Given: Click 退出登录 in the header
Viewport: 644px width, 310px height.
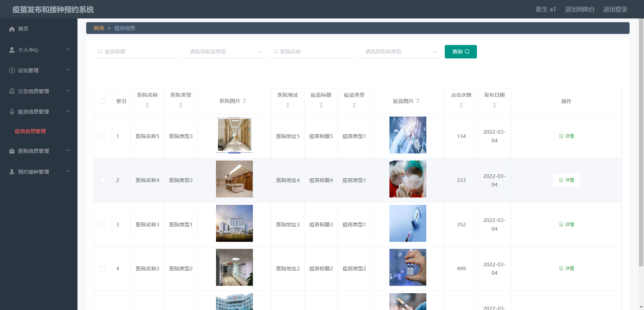Looking at the screenshot, I should (615, 9).
